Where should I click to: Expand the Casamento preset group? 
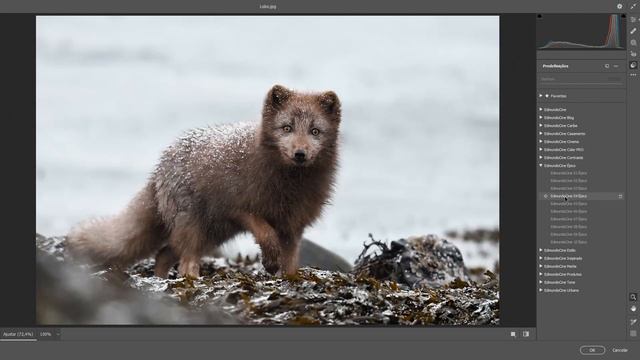(541, 133)
